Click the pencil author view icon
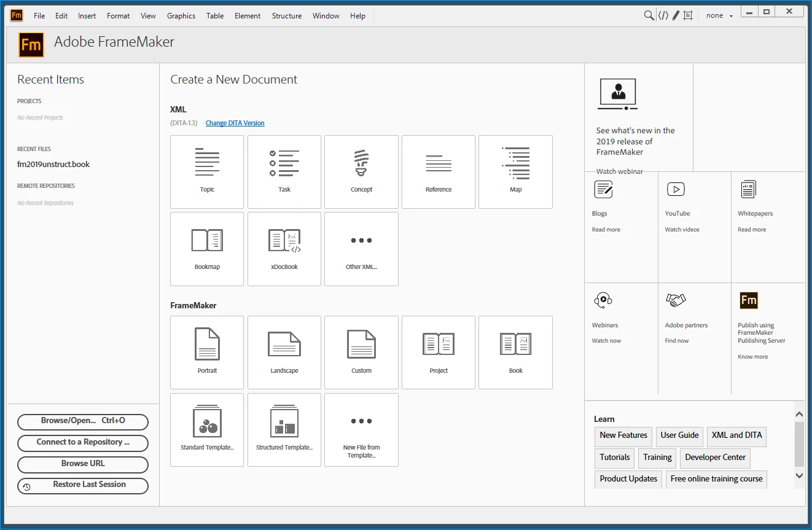 tap(676, 15)
